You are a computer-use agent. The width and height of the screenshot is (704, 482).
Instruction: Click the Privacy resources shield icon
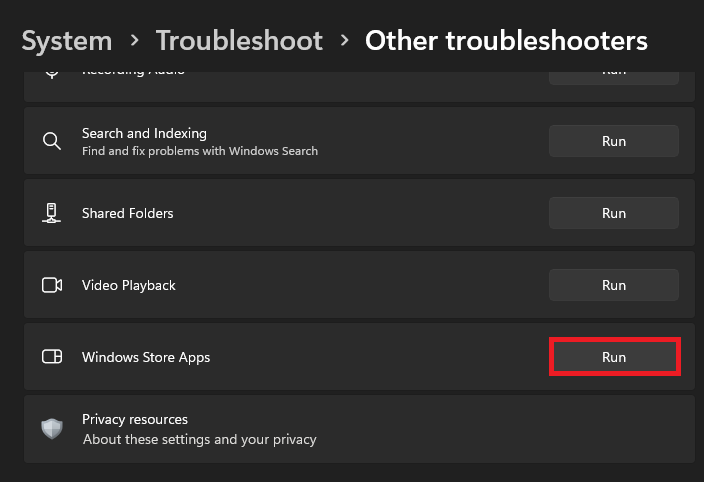(x=52, y=429)
